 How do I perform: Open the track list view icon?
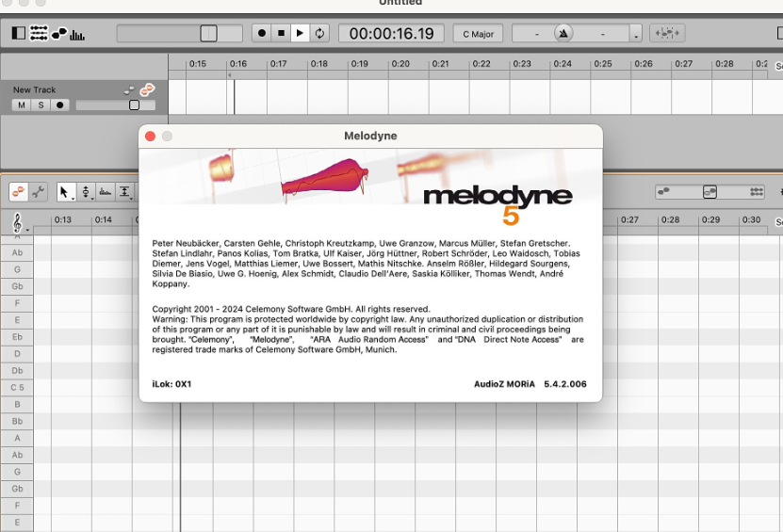(39, 34)
